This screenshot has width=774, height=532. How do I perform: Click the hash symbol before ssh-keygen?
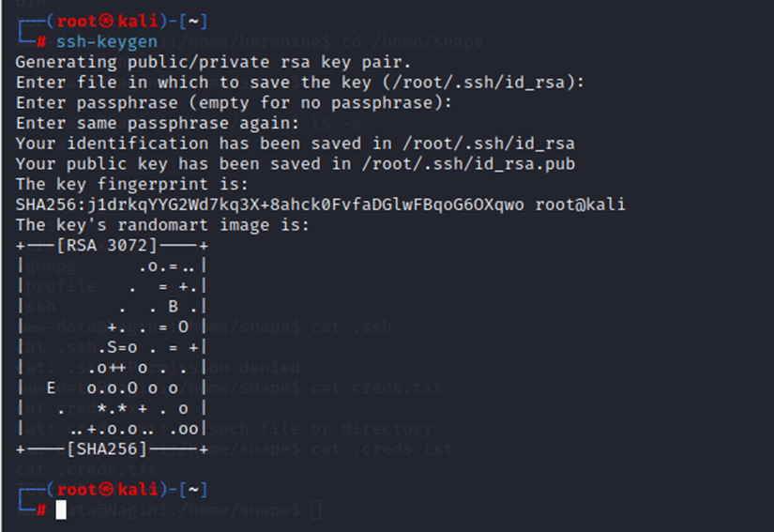(x=41, y=42)
